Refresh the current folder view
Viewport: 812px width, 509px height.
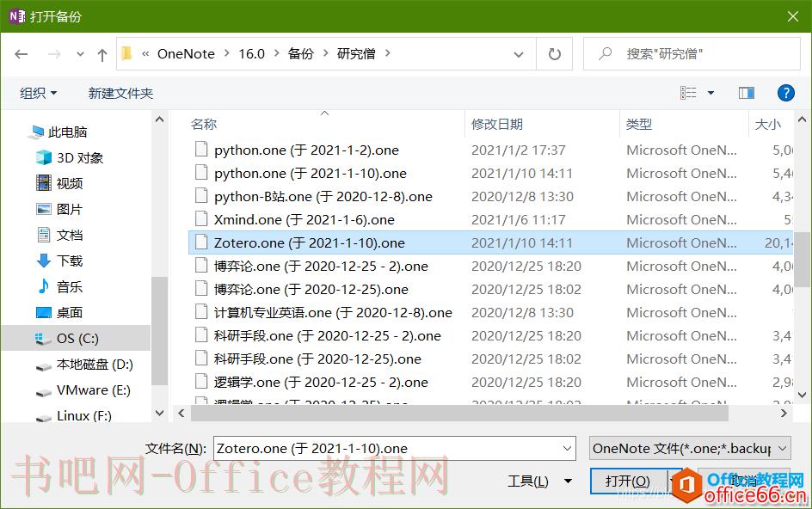point(554,54)
